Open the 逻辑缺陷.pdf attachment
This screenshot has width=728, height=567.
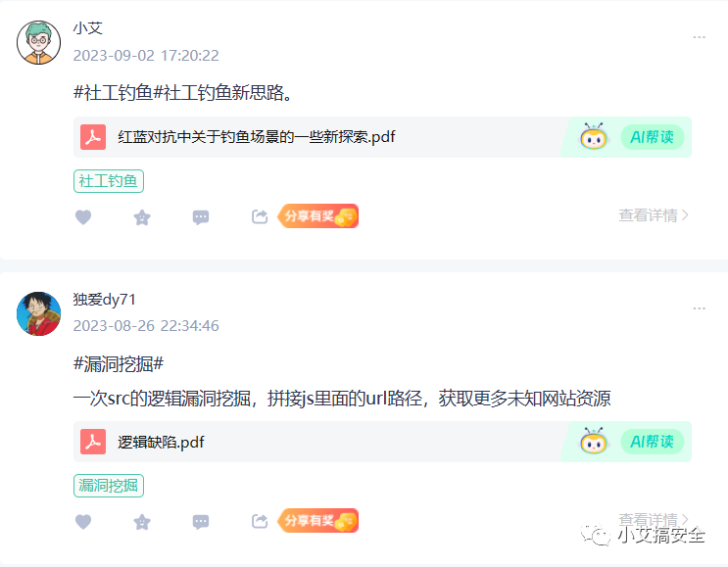tap(161, 443)
